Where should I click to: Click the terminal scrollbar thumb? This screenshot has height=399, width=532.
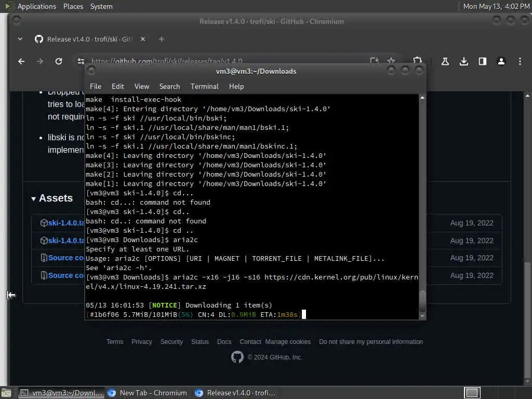pos(422,301)
